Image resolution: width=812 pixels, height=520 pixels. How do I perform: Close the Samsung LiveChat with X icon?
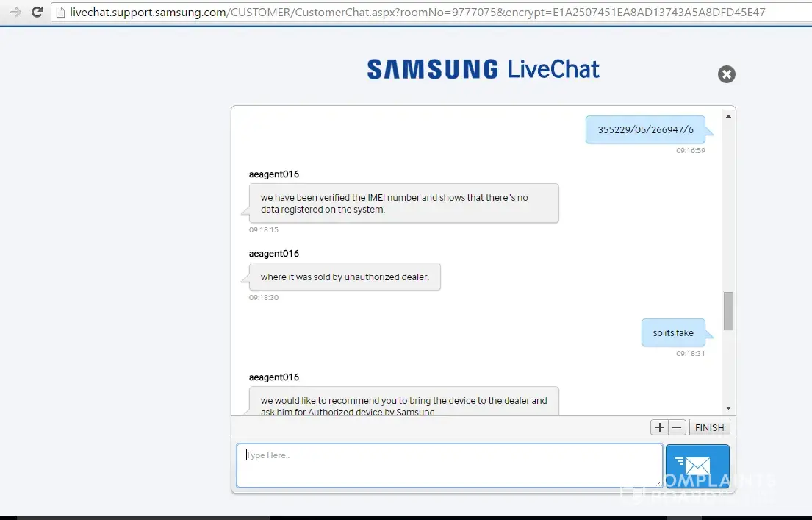click(x=727, y=74)
